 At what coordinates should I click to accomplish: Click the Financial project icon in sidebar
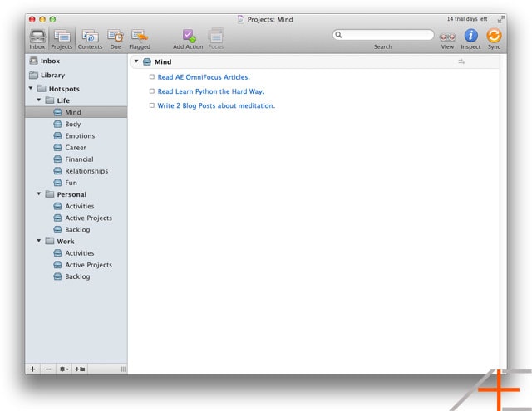click(x=57, y=159)
